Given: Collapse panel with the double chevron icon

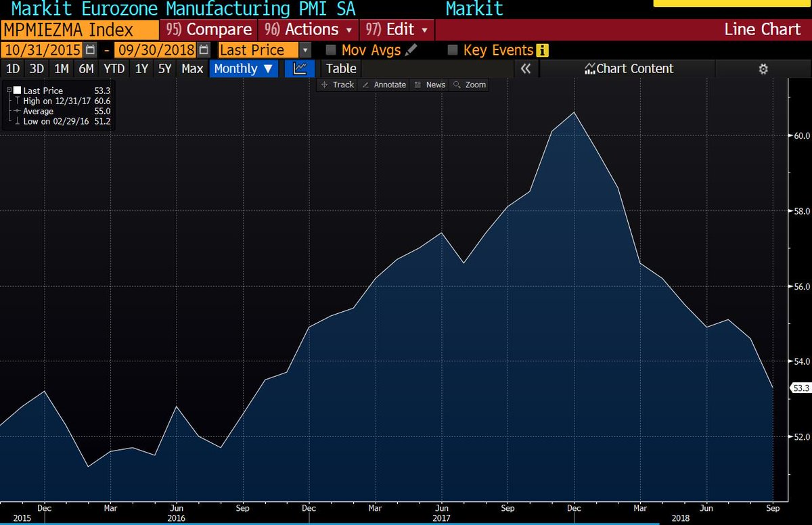Looking at the screenshot, I should (526, 68).
